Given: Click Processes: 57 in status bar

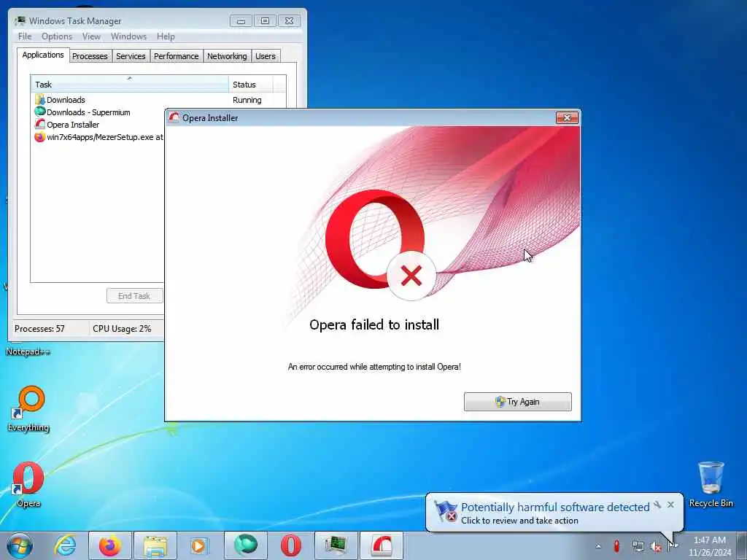Looking at the screenshot, I should pos(39,329).
